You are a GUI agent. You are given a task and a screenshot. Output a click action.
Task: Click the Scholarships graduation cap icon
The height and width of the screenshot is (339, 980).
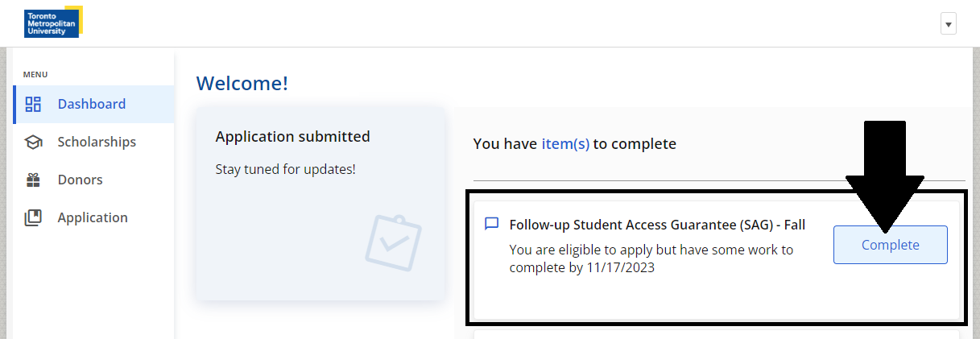[33, 143]
